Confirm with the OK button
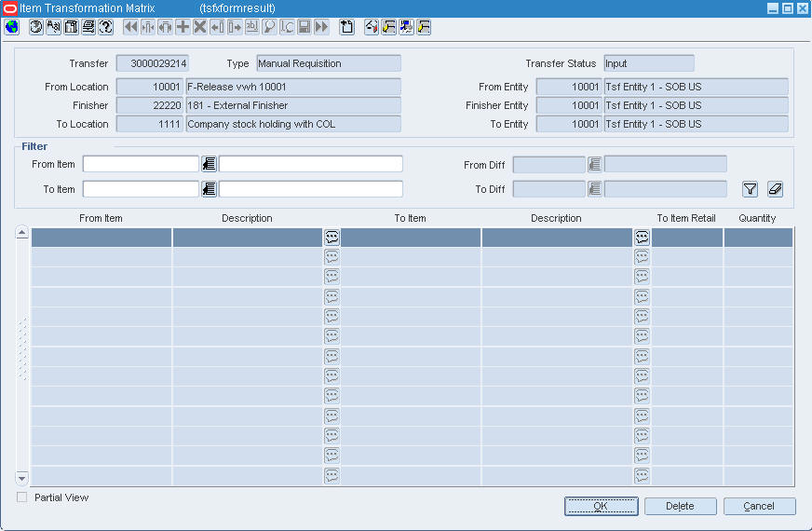812x531 pixels. pos(601,506)
